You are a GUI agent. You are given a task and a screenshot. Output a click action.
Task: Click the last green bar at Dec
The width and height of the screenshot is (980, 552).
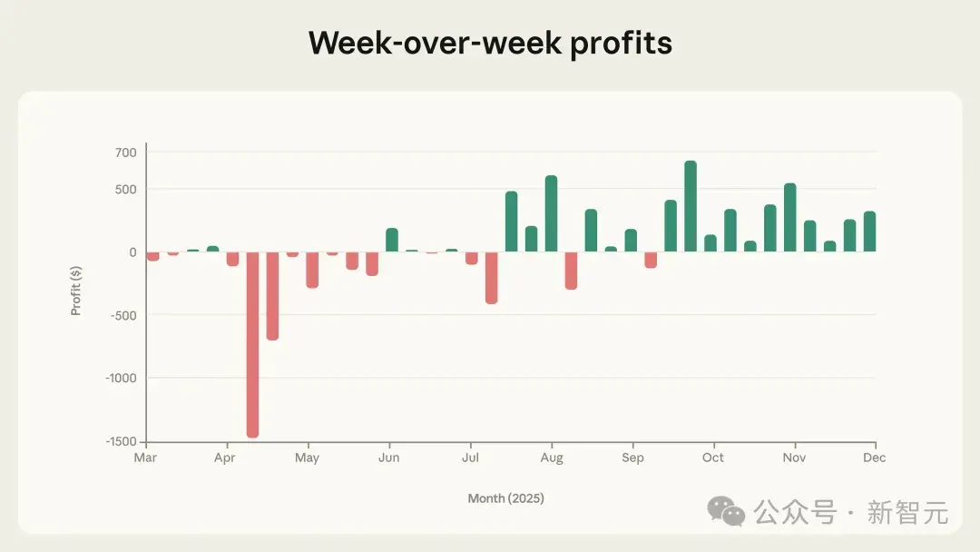pyautogui.click(x=869, y=232)
